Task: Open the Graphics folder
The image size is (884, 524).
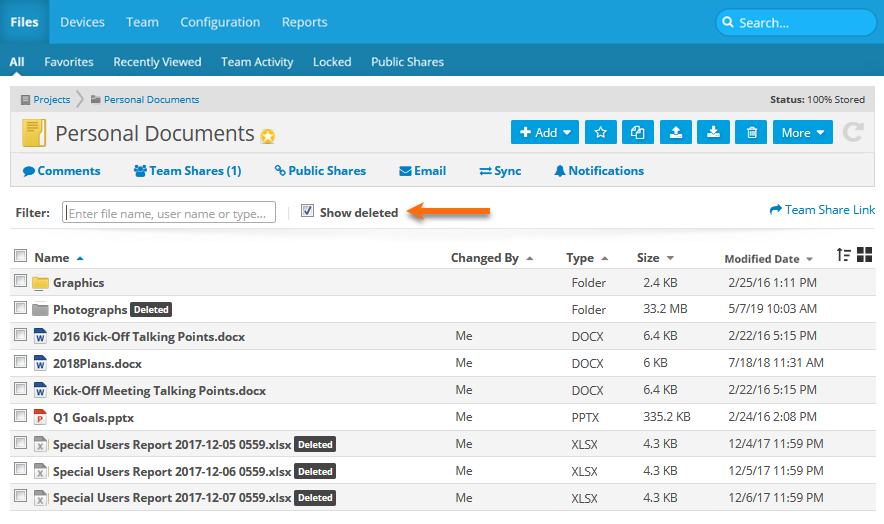Action: 78,283
